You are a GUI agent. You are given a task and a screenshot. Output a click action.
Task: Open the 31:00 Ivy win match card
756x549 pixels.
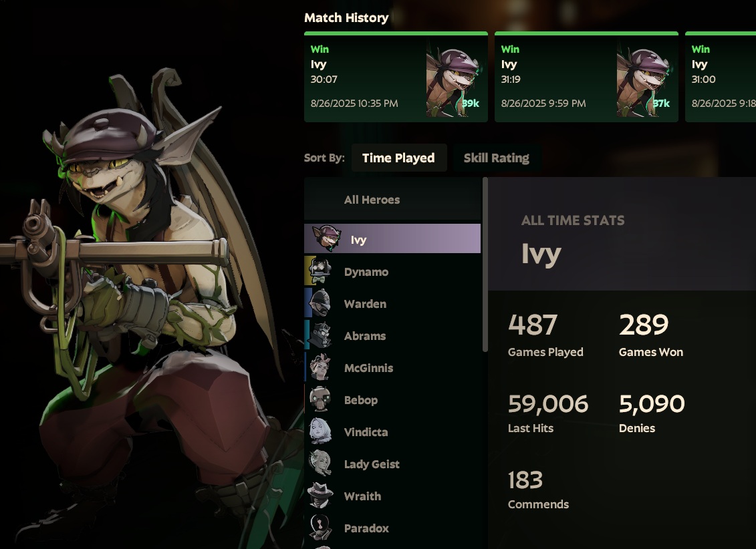coord(721,77)
